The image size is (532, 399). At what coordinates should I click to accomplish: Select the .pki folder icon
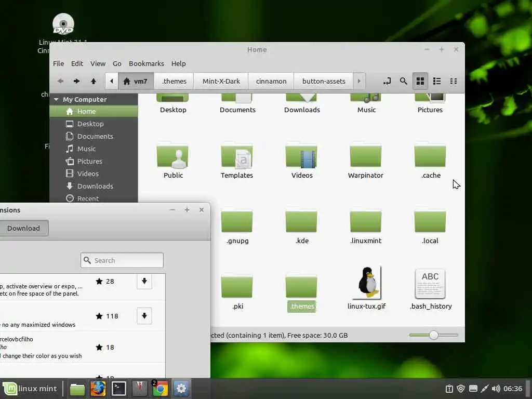tap(237, 287)
